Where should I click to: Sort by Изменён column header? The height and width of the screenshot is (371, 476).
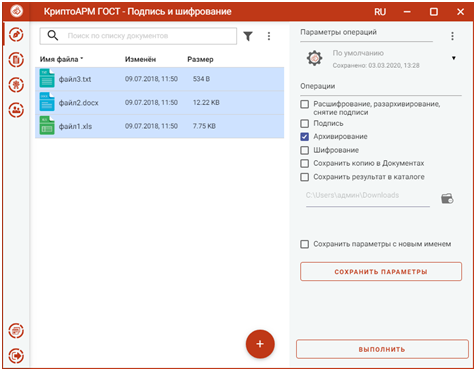pyautogui.click(x=140, y=59)
